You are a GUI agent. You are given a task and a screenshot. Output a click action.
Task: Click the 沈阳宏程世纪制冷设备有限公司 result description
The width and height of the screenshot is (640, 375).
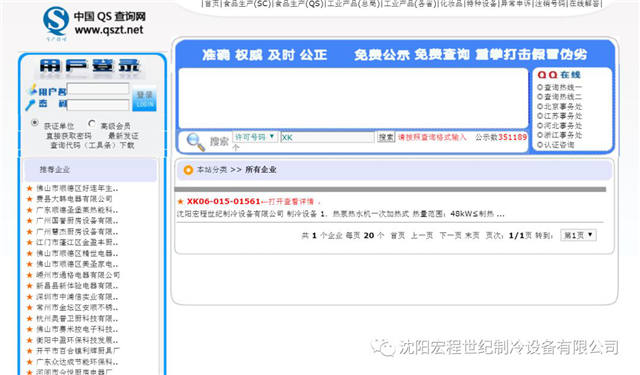(340, 214)
